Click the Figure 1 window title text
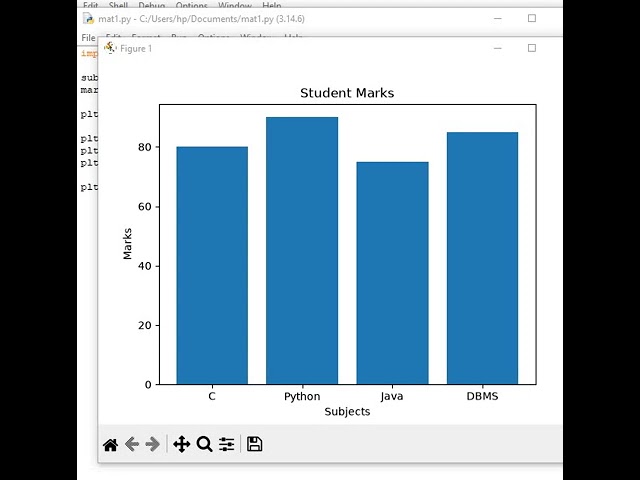Image resolution: width=640 pixels, height=480 pixels. tap(136, 49)
